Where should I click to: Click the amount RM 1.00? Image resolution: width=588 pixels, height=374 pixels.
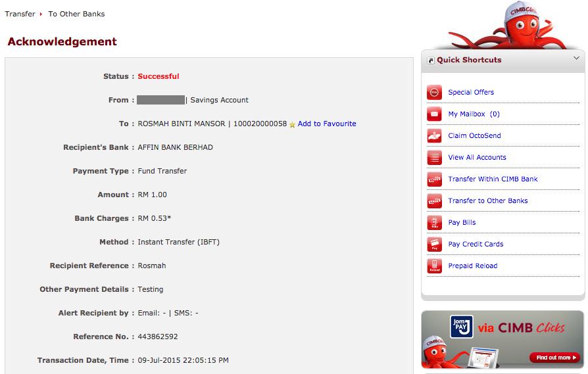[x=152, y=195]
